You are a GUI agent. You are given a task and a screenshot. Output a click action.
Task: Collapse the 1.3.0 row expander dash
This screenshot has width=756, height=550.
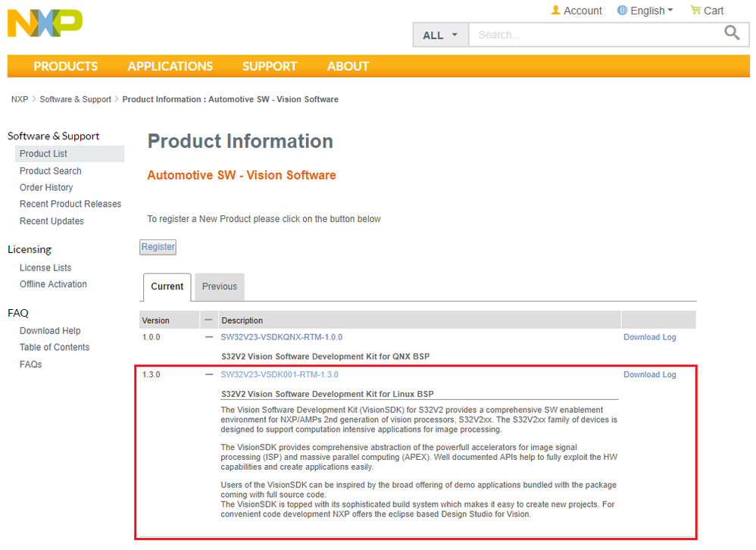(209, 374)
